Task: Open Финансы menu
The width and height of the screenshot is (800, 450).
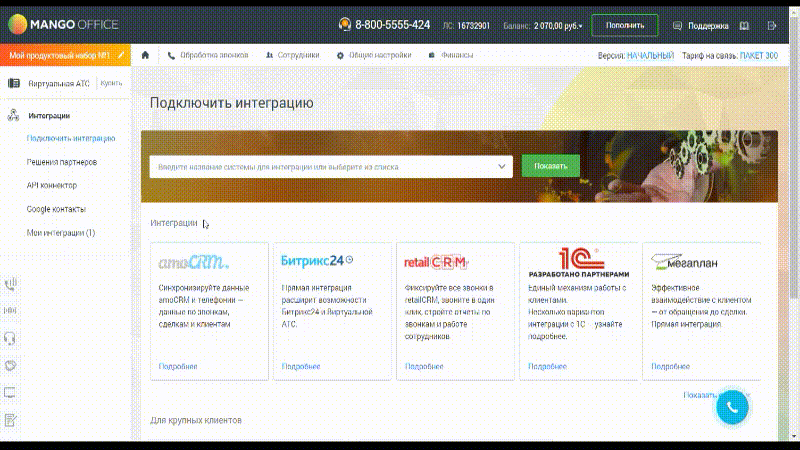Action: coord(451,55)
